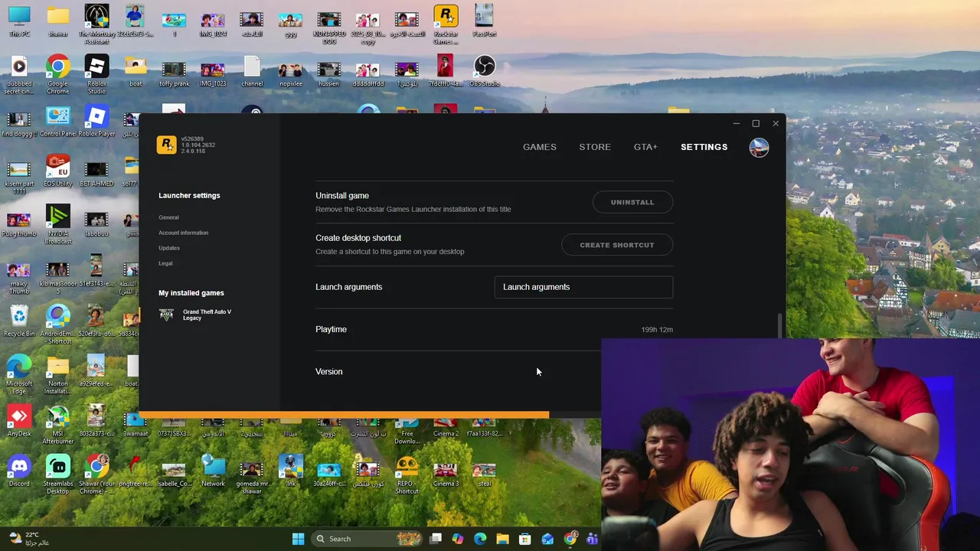This screenshot has width=980, height=551.
Task: Open the Legal settings section
Action: tap(165, 263)
